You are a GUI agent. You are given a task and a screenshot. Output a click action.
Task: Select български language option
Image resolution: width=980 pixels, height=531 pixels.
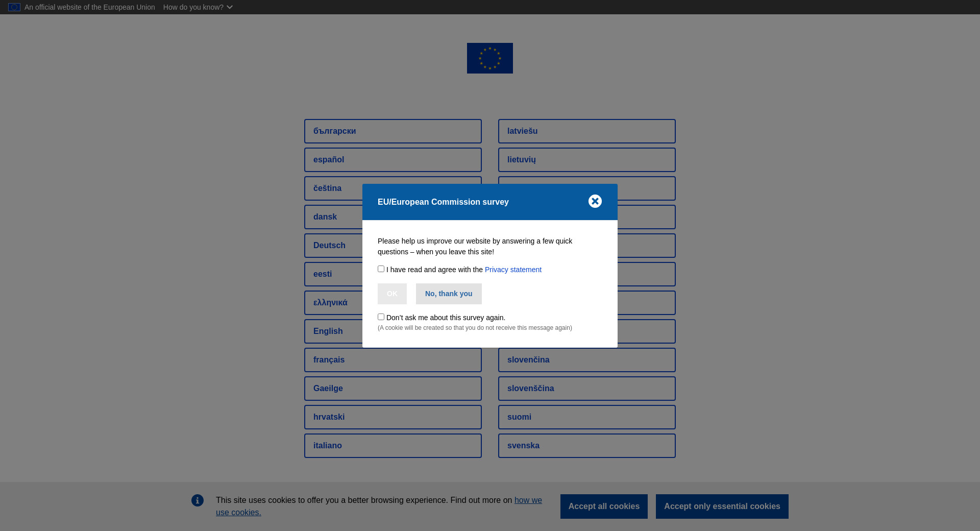393,131
